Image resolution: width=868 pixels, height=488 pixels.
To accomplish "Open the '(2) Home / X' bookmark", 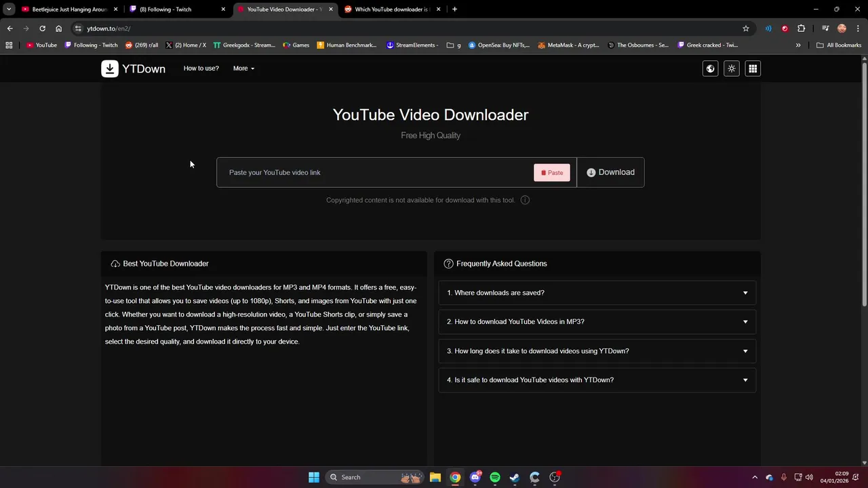I will pyautogui.click(x=185, y=45).
